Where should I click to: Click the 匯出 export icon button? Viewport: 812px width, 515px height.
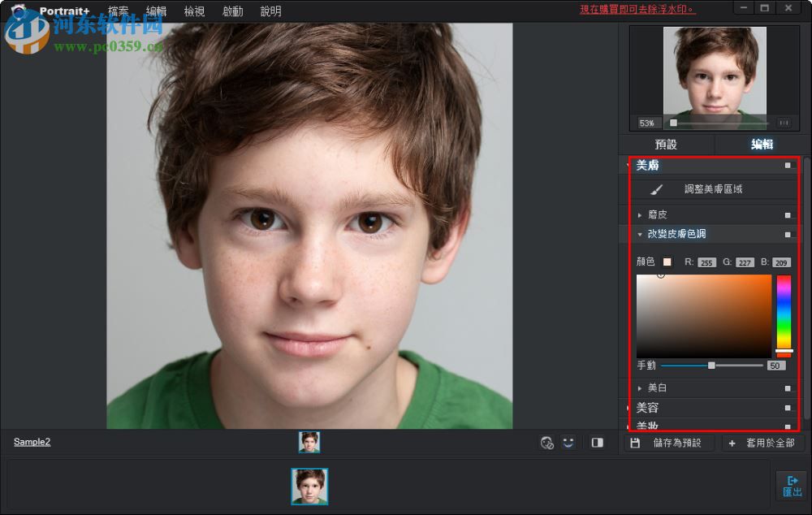coord(792,486)
